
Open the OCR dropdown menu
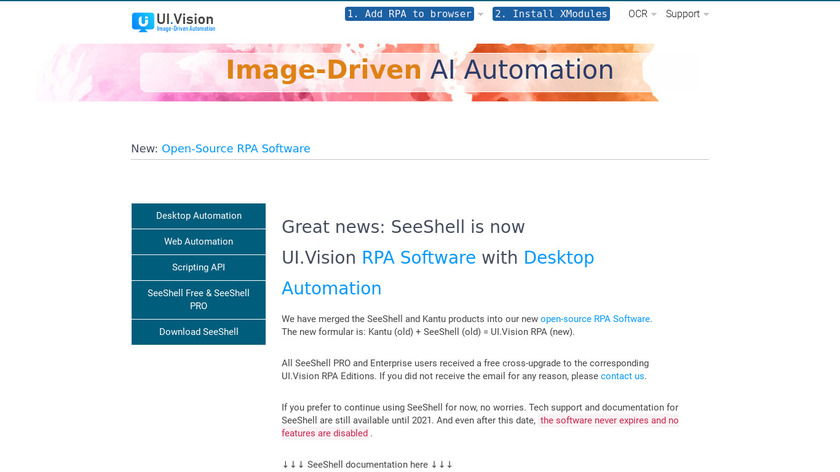(642, 14)
